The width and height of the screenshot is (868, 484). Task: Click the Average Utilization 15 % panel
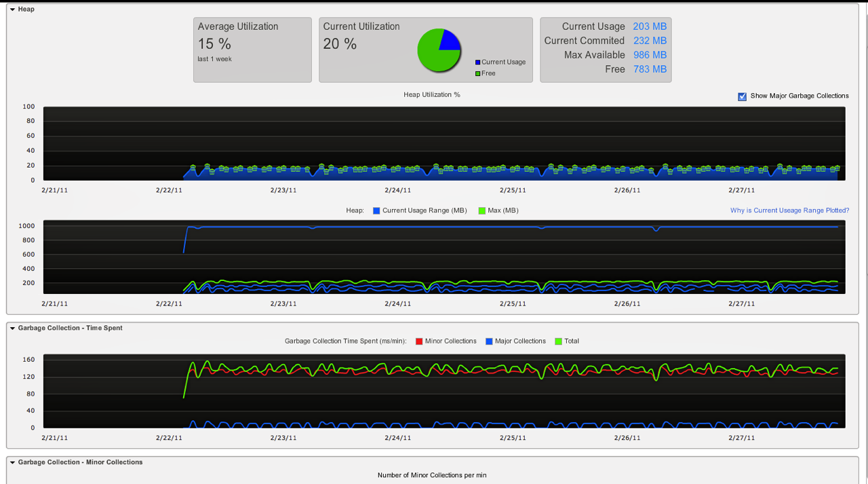[x=252, y=50]
